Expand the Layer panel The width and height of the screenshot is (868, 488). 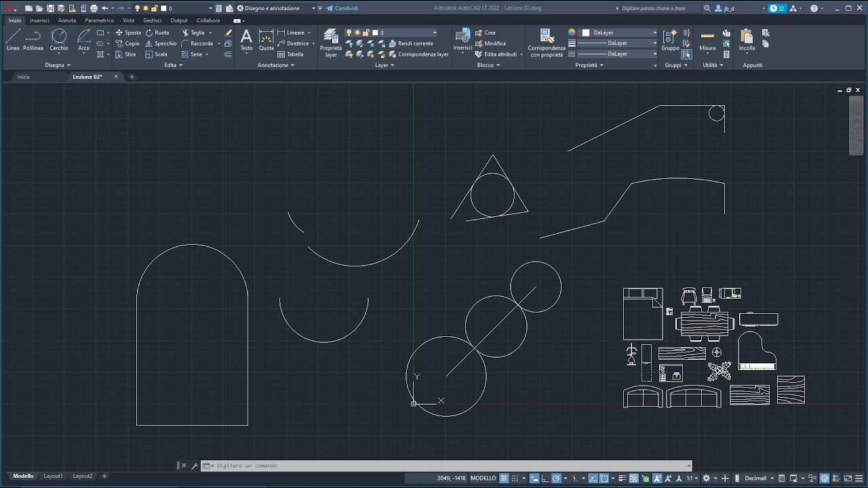tap(384, 65)
